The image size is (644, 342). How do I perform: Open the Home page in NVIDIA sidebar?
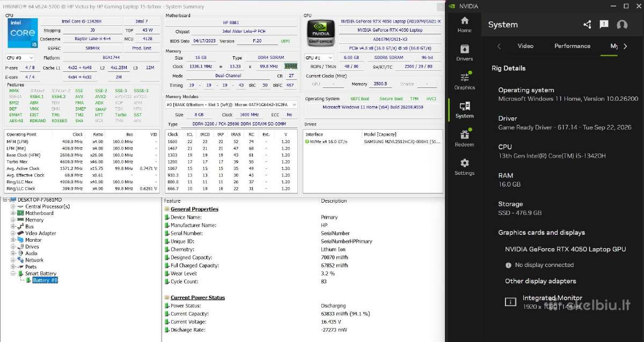pyautogui.click(x=464, y=24)
